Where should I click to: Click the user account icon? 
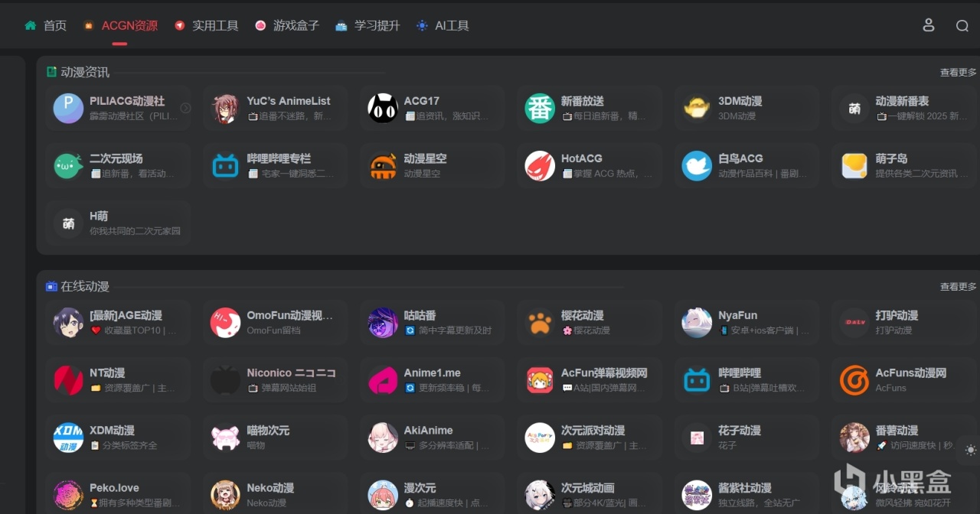(x=929, y=25)
